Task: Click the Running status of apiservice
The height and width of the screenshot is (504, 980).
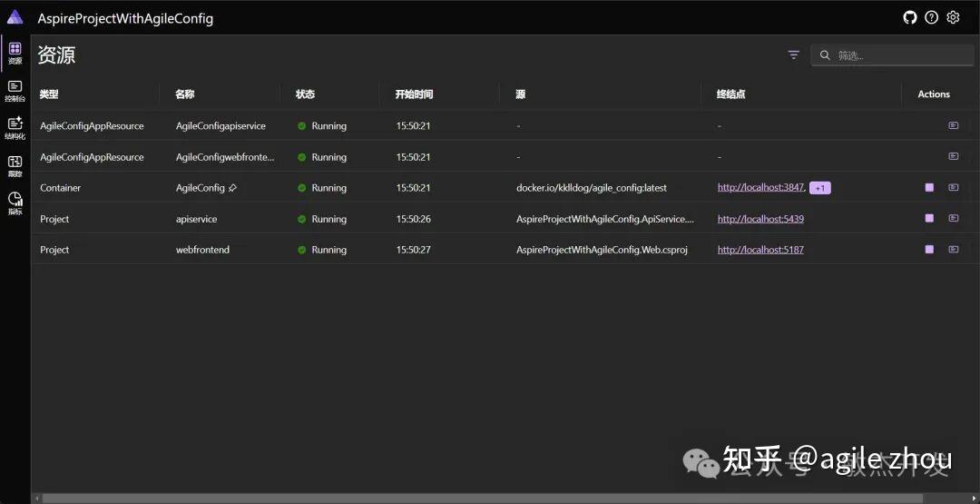Action: point(322,219)
